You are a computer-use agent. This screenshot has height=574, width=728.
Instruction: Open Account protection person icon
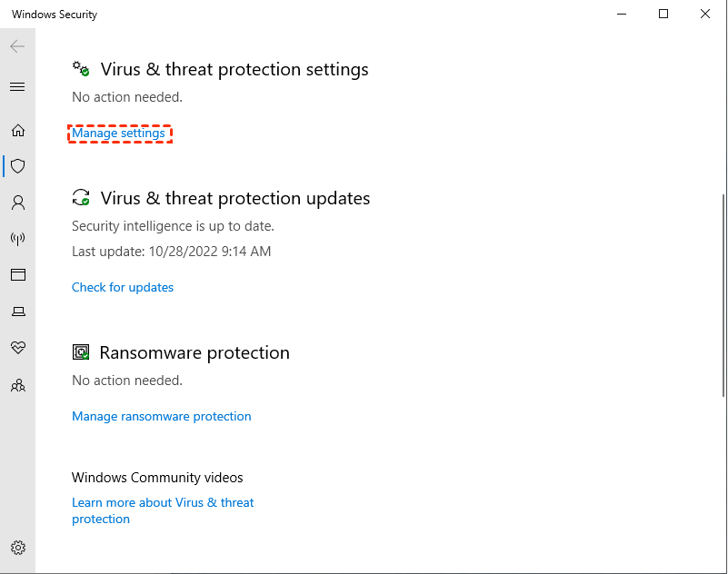click(x=17, y=203)
